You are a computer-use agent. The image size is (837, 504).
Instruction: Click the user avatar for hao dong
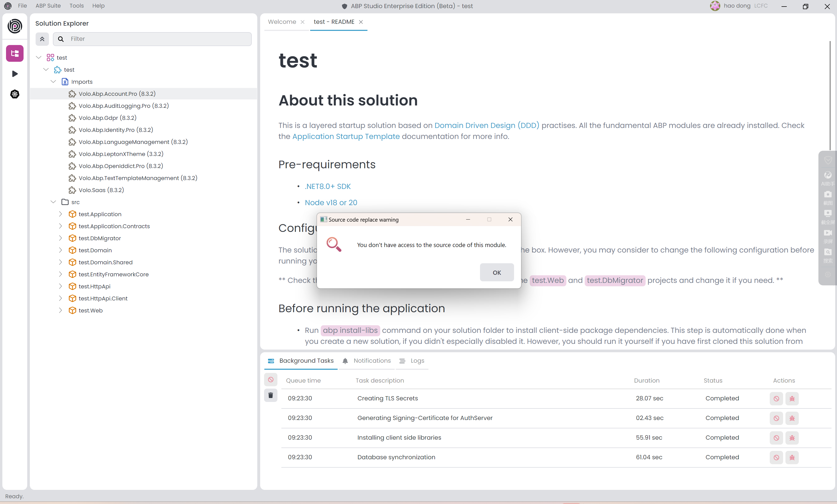tap(715, 6)
